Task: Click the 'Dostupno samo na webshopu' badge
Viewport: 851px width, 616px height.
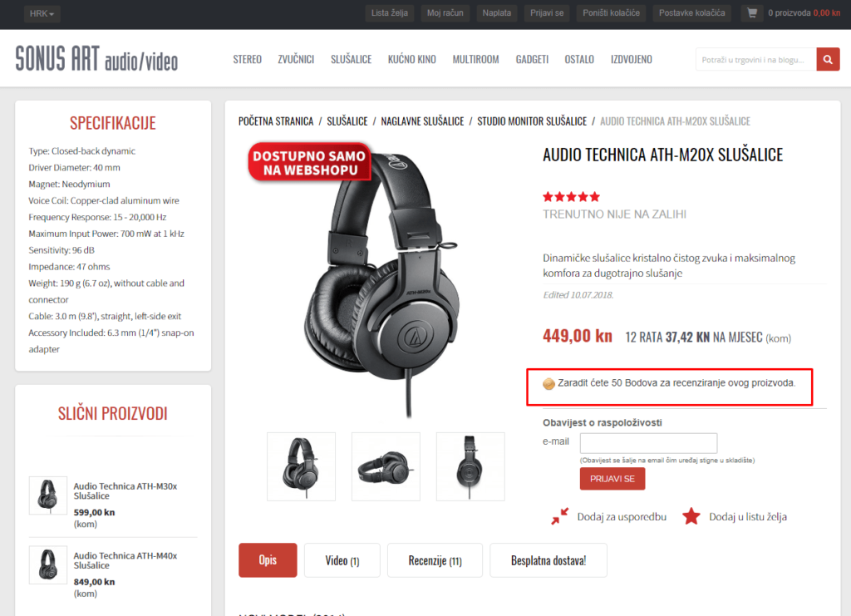Action: click(x=309, y=162)
